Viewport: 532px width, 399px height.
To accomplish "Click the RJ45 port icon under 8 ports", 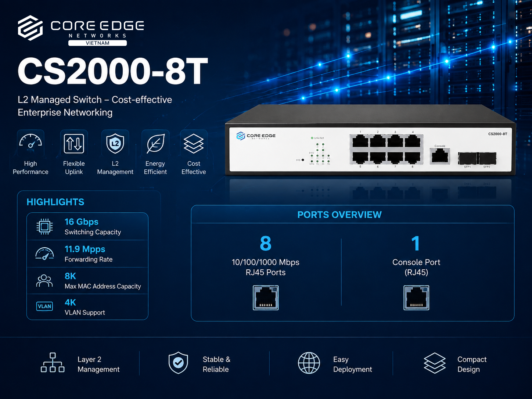I will 266,298.
